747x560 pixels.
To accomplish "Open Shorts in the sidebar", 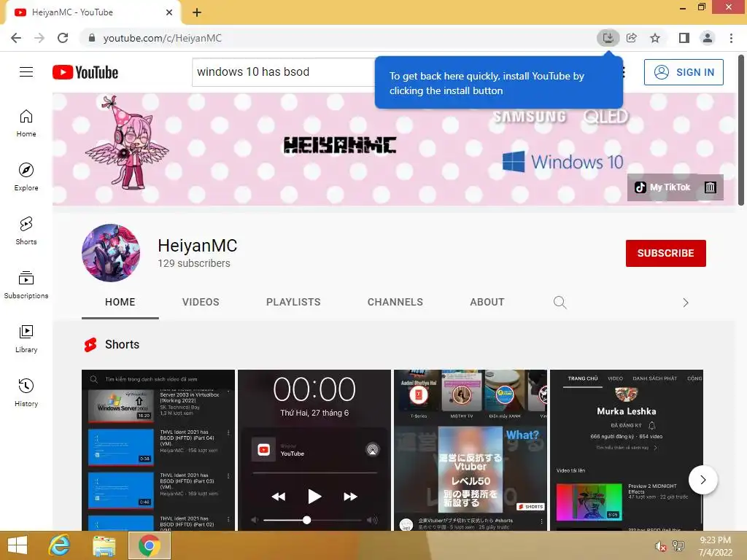I will (x=26, y=230).
